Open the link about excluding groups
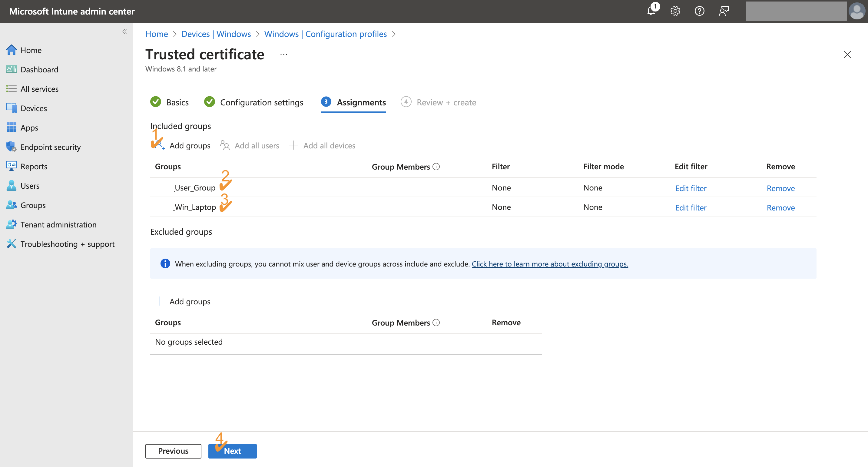868x467 pixels. [549, 264]
